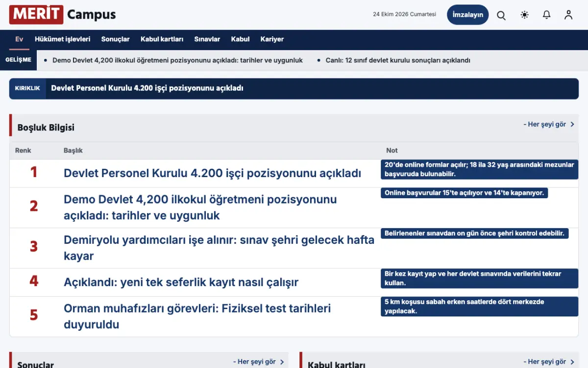Go to Sonuçlar in navigation bar
Screen dimensions: 588x368
click(x=116, y=39)
